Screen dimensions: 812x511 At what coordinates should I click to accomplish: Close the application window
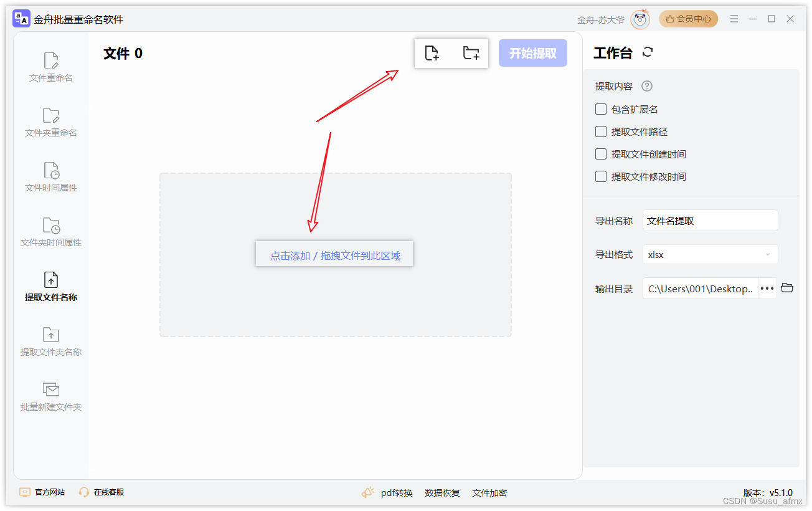coord(790,19)
